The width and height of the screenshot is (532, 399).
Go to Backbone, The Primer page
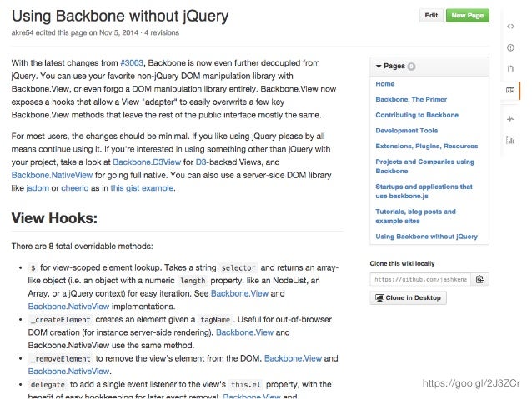point(410,99)
